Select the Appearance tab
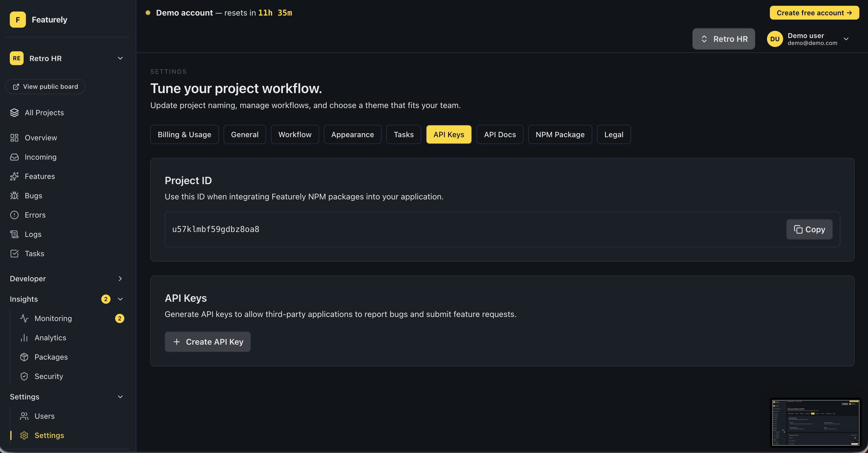This screenshot has width=868, height=453. (x=353, y=135)
